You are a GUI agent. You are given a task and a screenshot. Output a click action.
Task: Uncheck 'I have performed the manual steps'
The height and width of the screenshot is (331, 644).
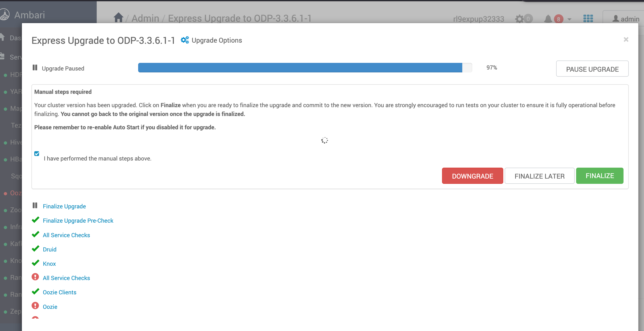(x=37, y=154)
